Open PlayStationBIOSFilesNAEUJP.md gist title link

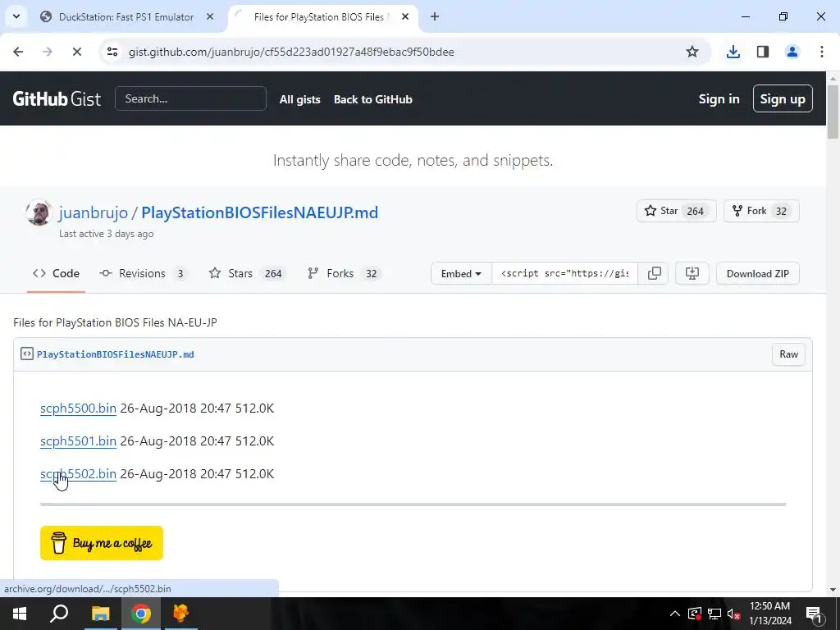tap(260, 212)
